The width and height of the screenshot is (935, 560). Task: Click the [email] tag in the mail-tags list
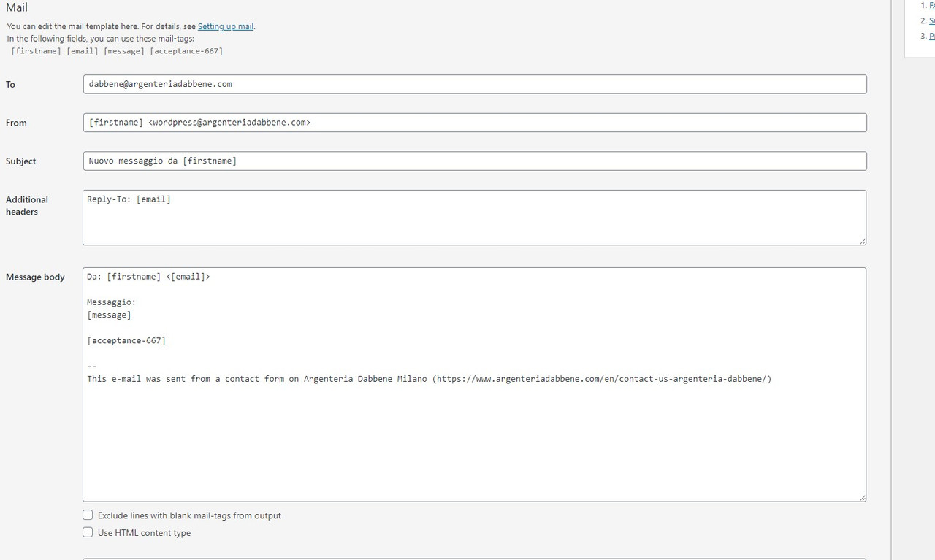click(x=83, y=51)
